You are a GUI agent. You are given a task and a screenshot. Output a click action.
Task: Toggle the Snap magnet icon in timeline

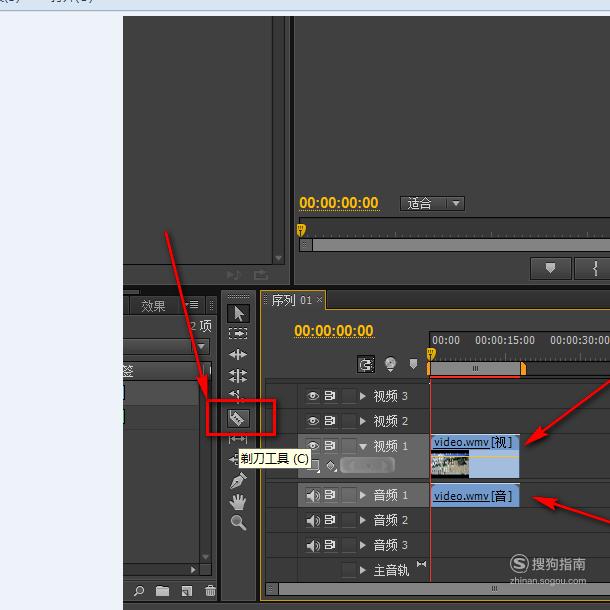pos(366,365)
